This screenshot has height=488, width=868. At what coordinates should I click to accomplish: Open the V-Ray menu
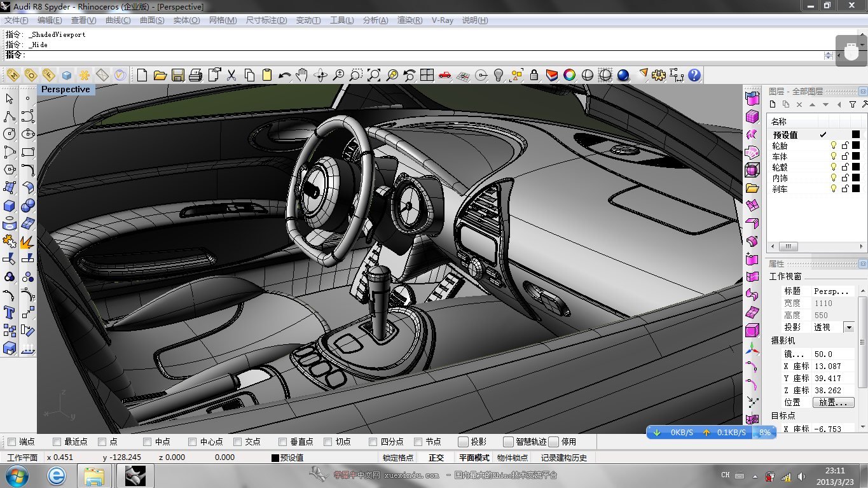click(443, 20)
